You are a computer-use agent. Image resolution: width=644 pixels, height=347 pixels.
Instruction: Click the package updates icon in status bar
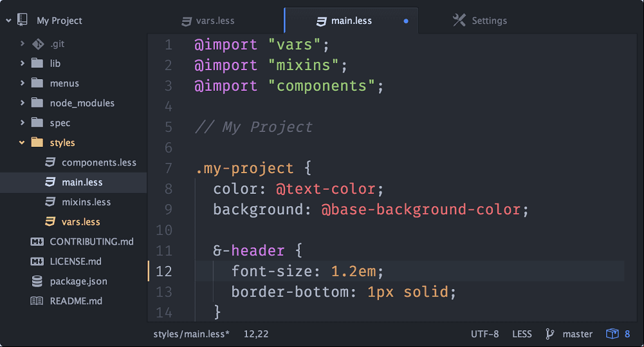(x=612, y=333)
